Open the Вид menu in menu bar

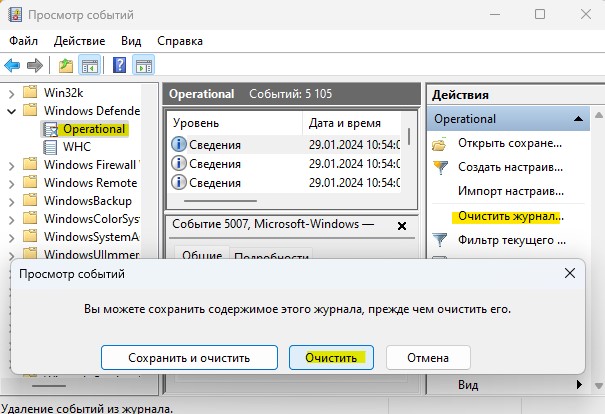[131, 41]
